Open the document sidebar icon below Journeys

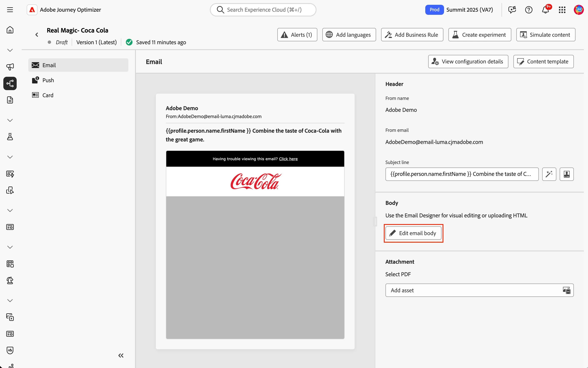click(x=10, y=100)
